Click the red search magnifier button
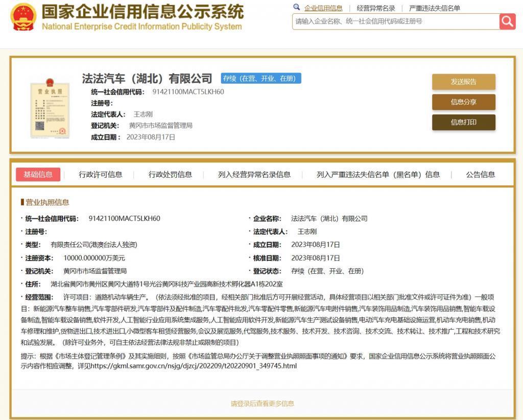Screen dimensions: 523x420 (x=507, y=21)
